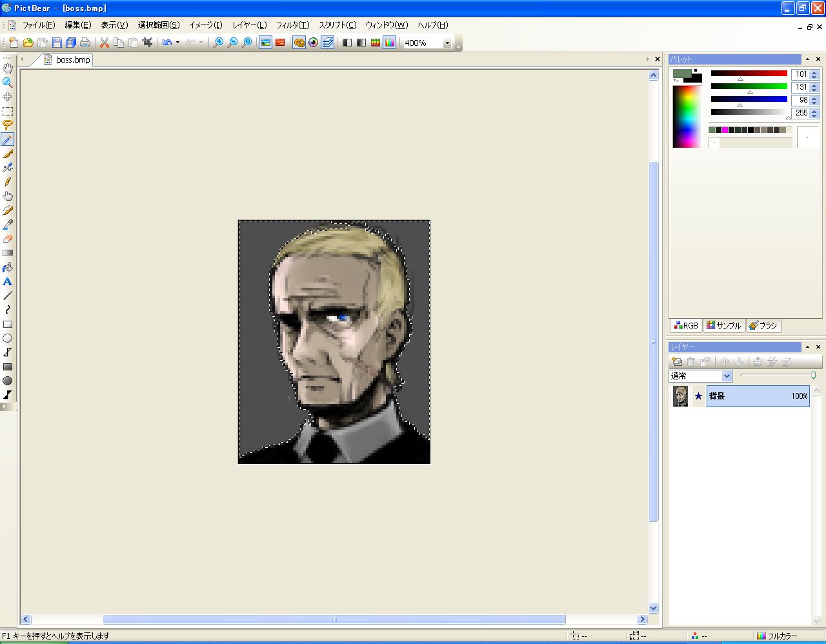Select the Hand pan tool
Image resolution: width=826 pixels, height=644 pixels.
(x=8, y=68)
